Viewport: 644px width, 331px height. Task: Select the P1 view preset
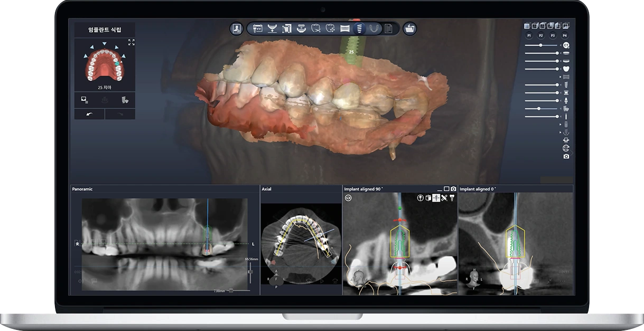coord(529,35)
